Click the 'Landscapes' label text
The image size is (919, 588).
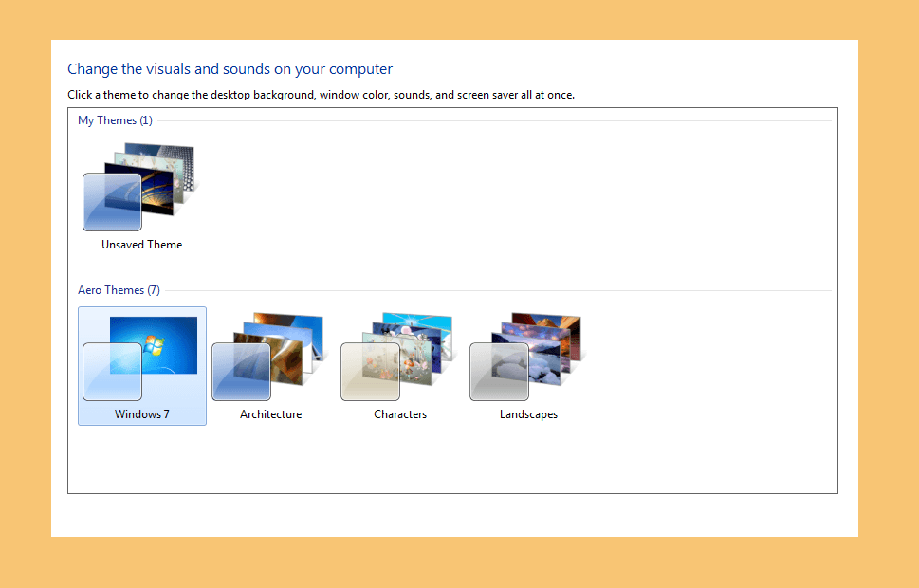pos(528,414)
